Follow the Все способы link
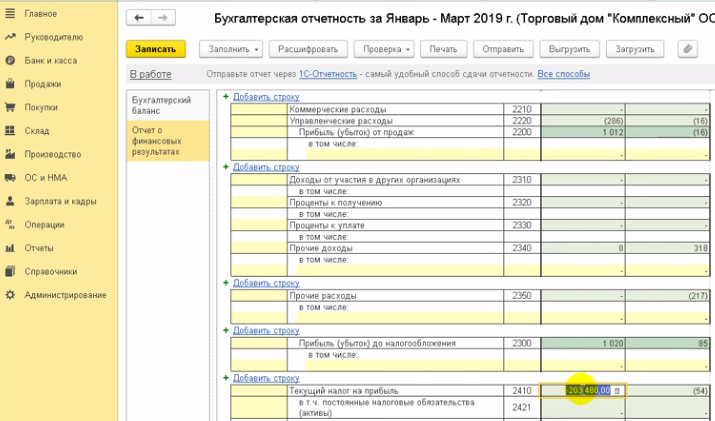Image resolution: width=715 pixels, height=421 pixels. (x=563, y=74)
